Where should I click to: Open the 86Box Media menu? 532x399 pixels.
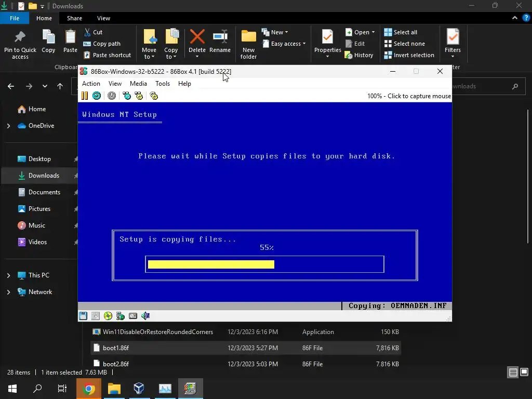click(138, 84)
